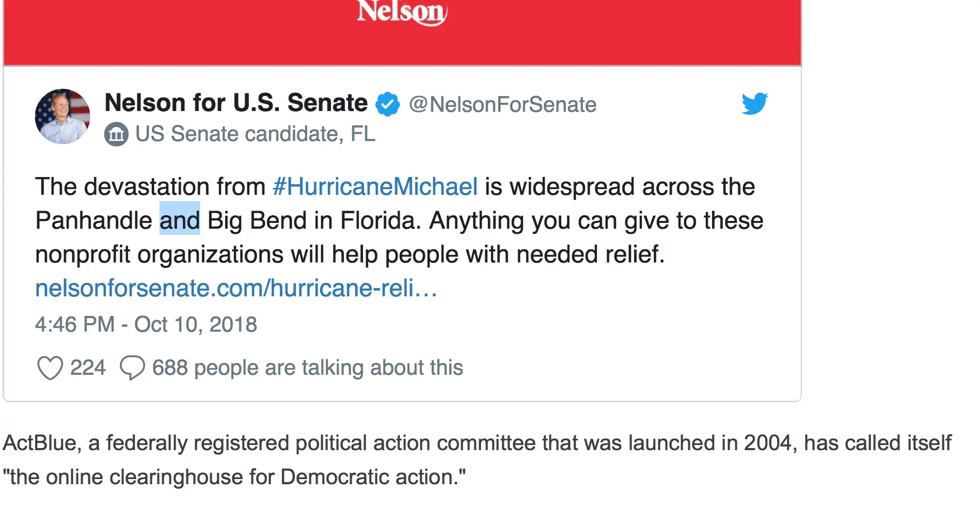The height and width of the screenshot is (509, 980).
Task: Follow the nelsonforsenate.com hurricane relief link
Action: 236,288
